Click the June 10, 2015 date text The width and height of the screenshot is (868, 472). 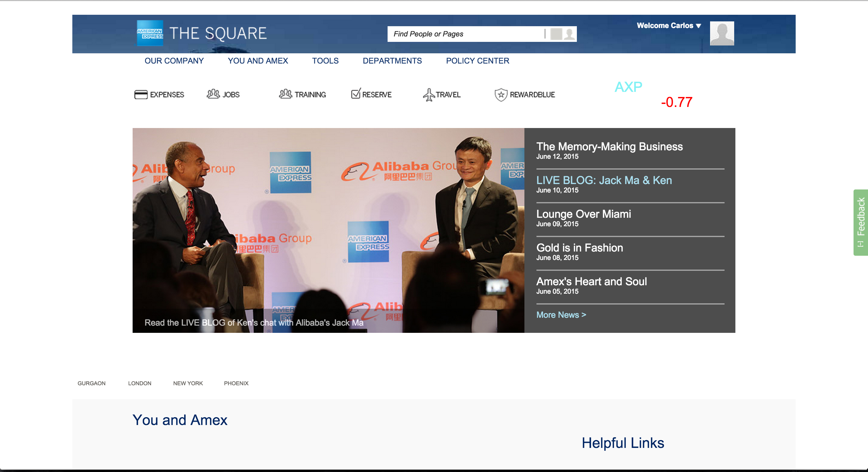[557, 190]
